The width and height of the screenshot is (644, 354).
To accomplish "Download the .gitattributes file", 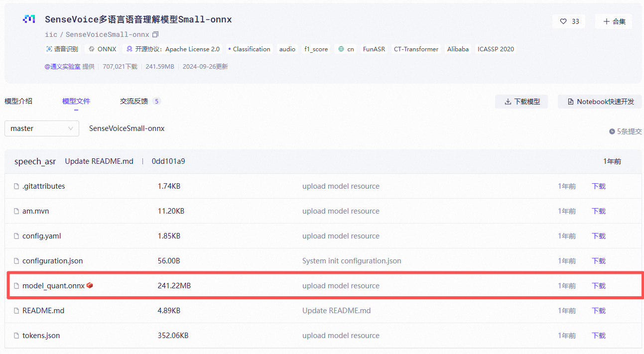I will tap(599, 186).
